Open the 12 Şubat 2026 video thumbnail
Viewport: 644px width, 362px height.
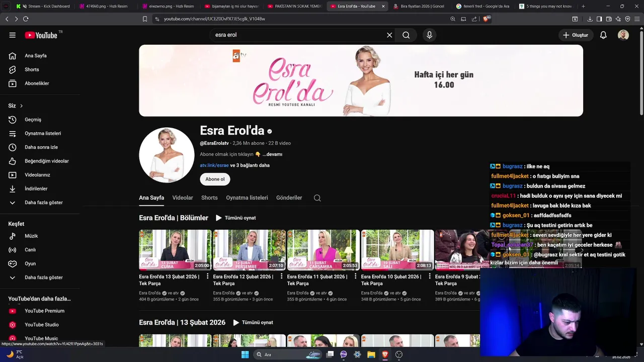[249, 250]
